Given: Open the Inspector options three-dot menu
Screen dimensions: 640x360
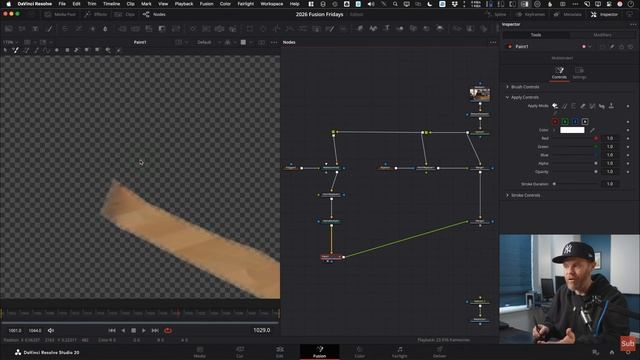Looking at the screenshot, I should tap(633, 24).
